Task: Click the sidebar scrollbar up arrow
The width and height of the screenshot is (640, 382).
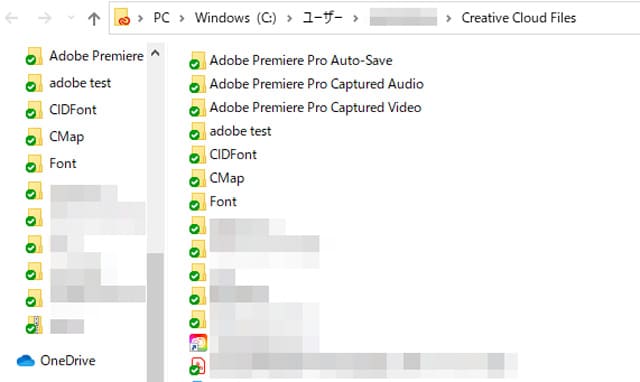Action: [156, 53]
